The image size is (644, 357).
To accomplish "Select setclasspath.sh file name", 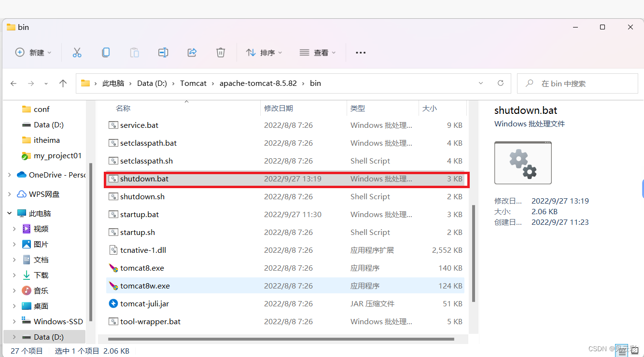I will [147, 161].
